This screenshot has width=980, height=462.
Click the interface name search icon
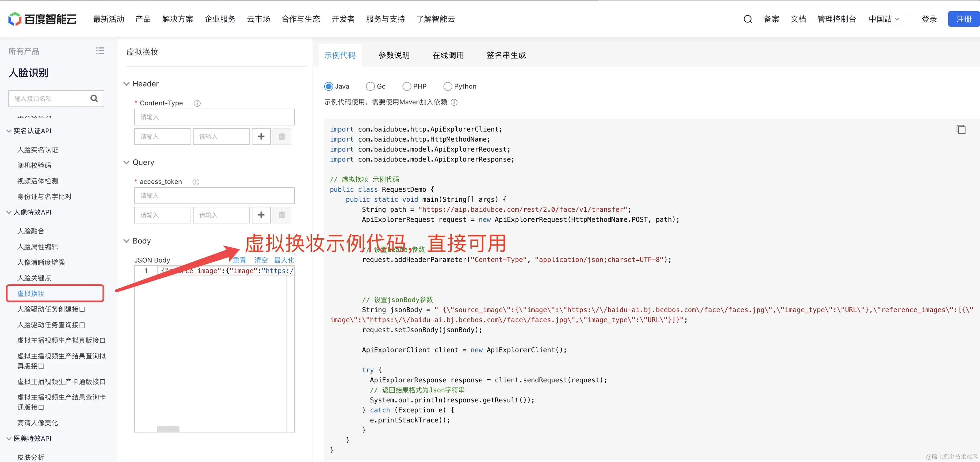94,99
